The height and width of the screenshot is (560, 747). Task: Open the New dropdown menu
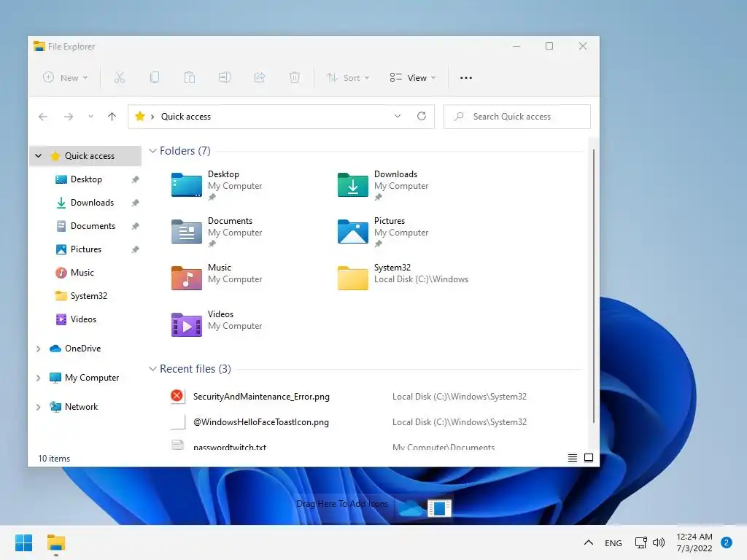(x=66, y=77)
